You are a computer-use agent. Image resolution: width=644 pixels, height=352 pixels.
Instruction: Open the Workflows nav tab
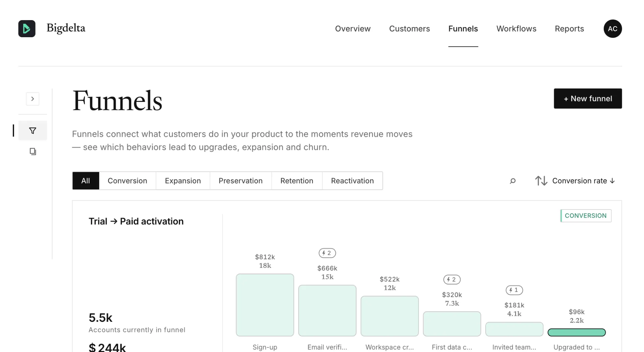click(x=516, y=29)
